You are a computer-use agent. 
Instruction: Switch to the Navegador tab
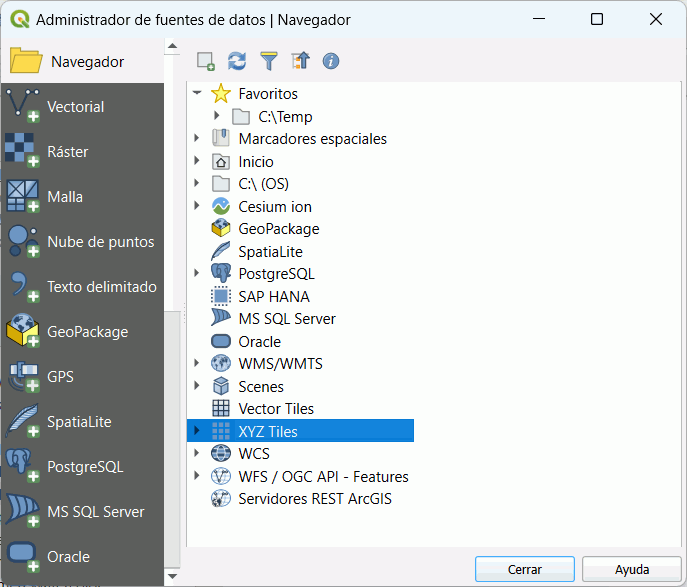click(82, 61)
